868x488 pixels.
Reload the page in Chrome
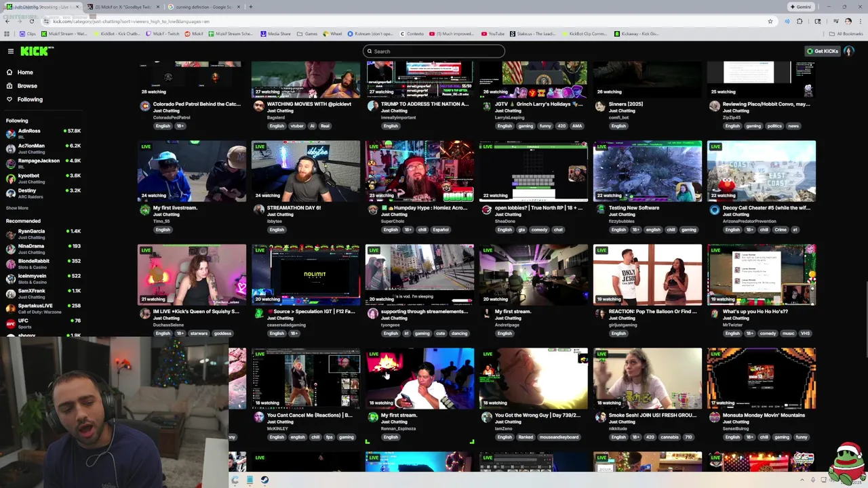pyautogui.click(x=31, y=21)
